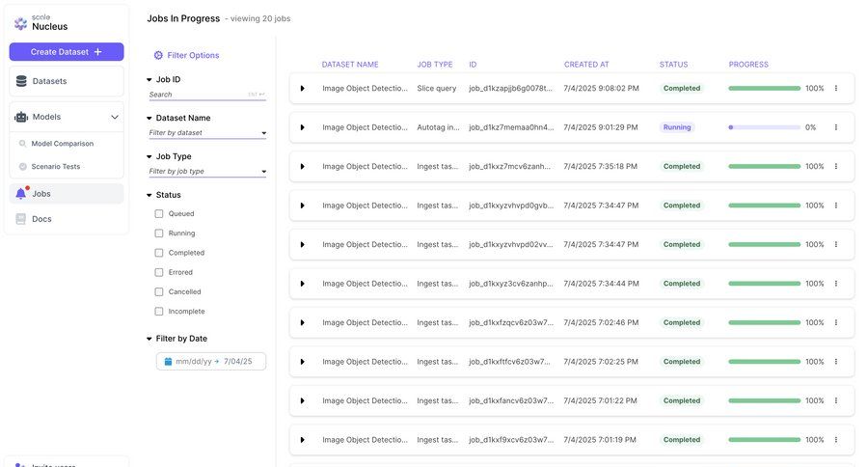868x467 pixels.
Task: Click job ID job_d1kz7memaa0hn4 text
Action: pos(511,127)
